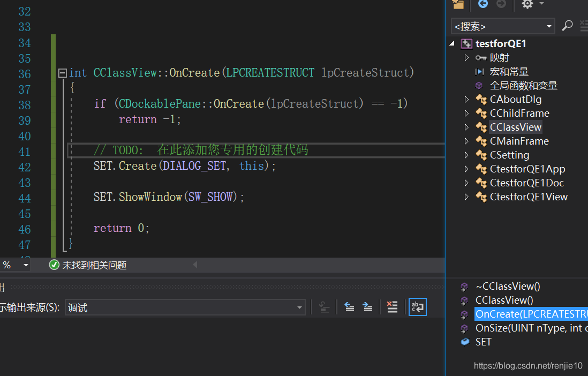Image resolution: width=588 pixels, height=376 pixels.
Task: Expand the CClassView class node
Action: [x=466, y=127]
